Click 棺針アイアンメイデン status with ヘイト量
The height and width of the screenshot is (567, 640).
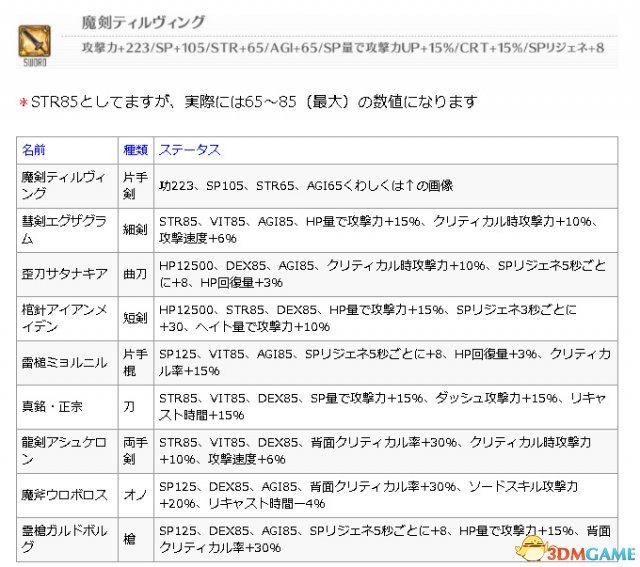pyautogui.click(x=386, y=318)
